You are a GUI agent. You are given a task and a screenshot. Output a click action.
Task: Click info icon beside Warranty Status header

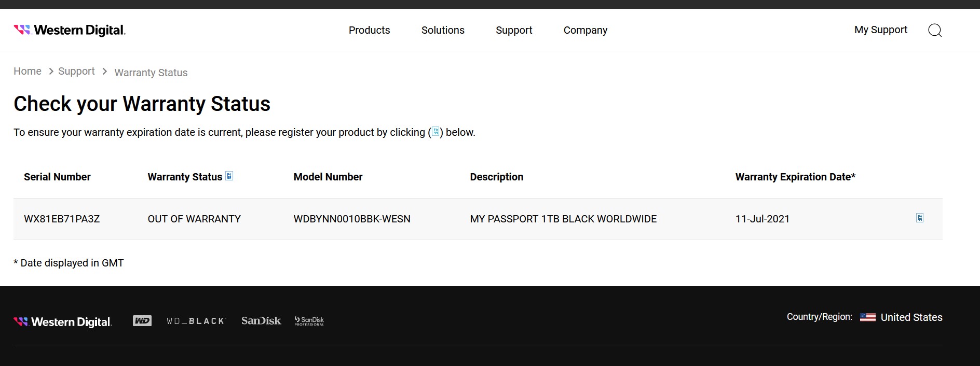(229, 176)
